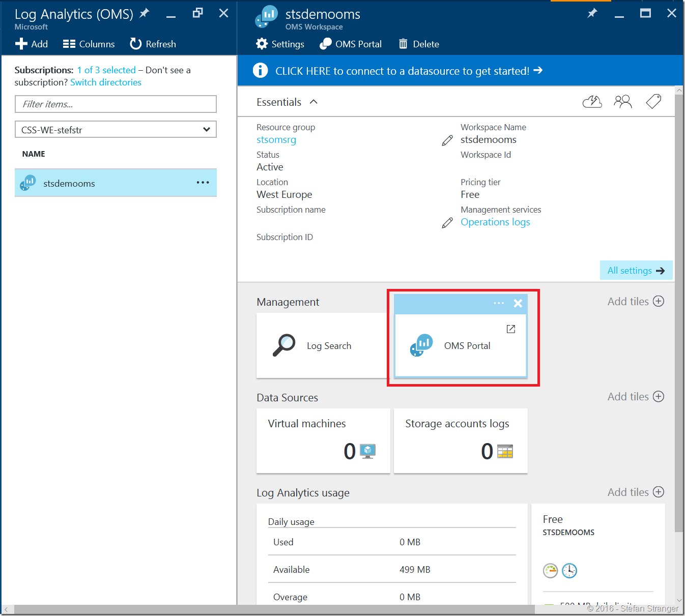Open '1 of 3 selected' subscriptions link
Image resolution: width=685 pixels, height=616 pixels.
click(106, 70)
